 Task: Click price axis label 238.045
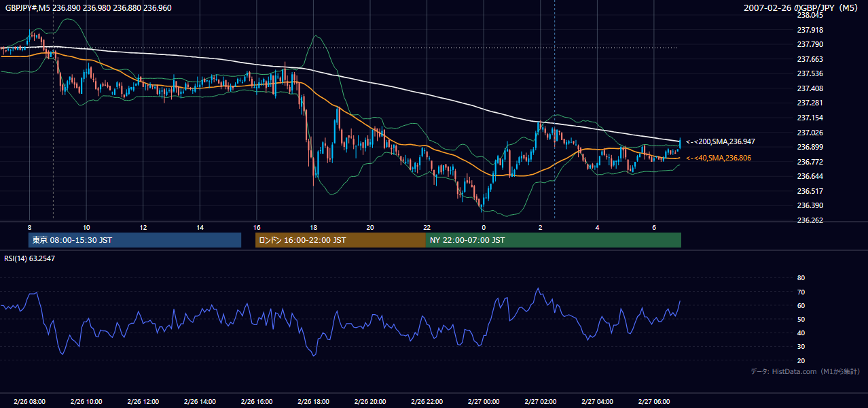click(810, 15)
